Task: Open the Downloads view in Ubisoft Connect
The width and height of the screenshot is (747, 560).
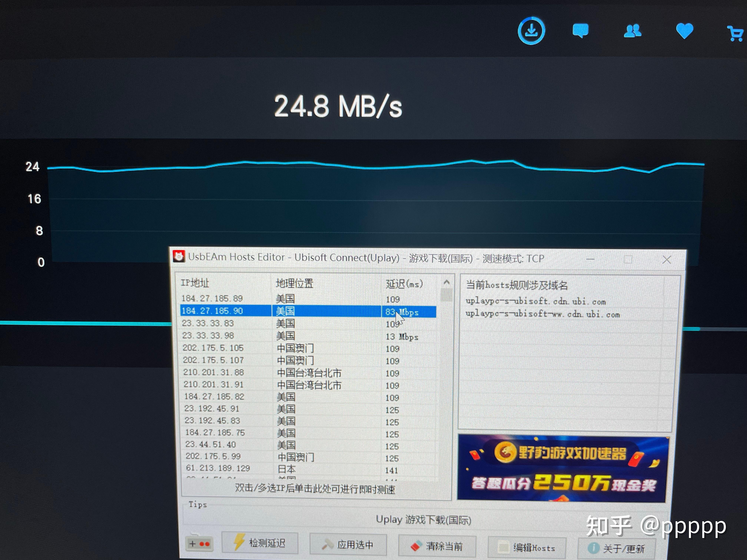Action: tap(532, 30)
